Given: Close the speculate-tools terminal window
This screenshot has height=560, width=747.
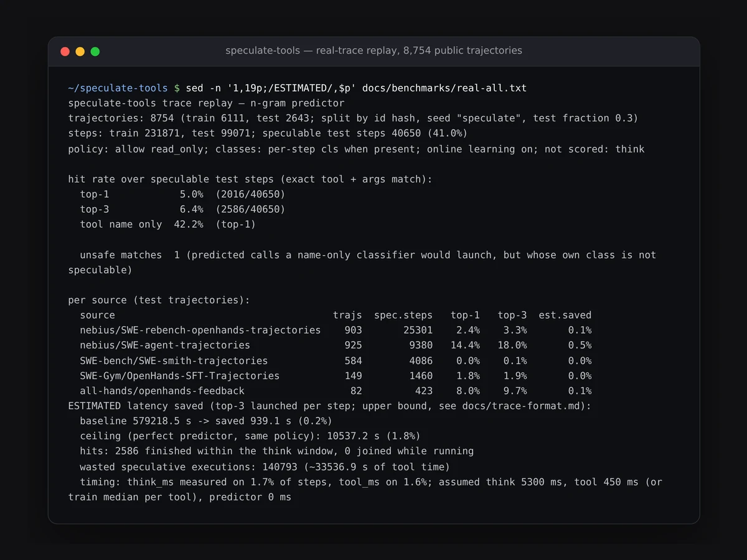Looking at the screenshot, I should tap(65, 52).
